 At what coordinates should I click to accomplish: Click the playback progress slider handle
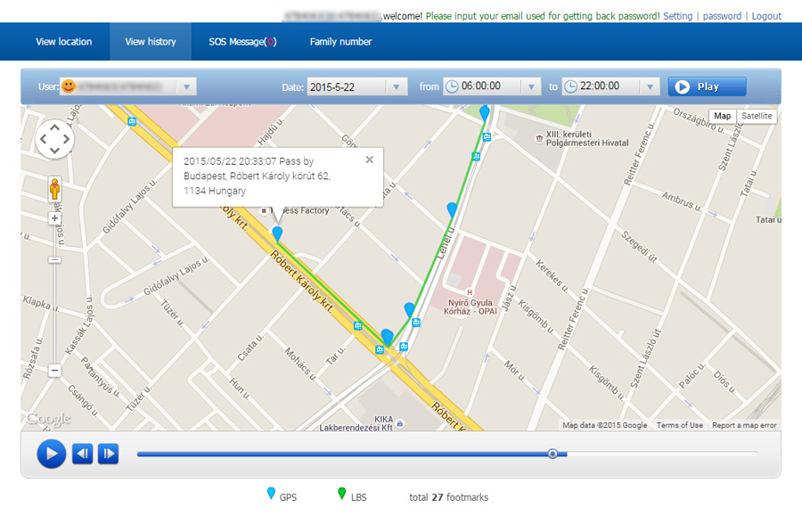coord(552,454)
